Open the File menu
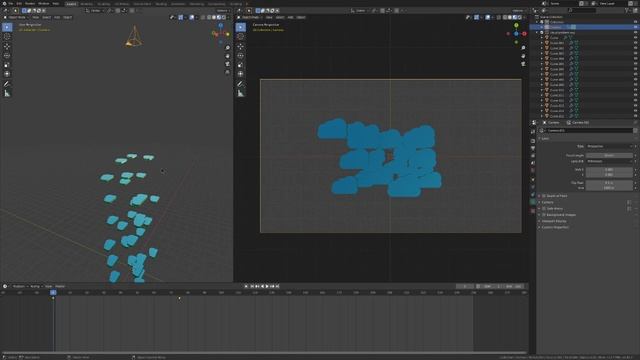The image size is (640, 360). coord(11,3)
